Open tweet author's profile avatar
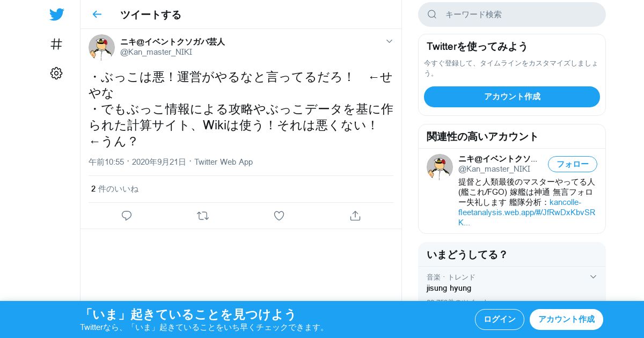Image resolution: width=644 pixels, height=338 pixels. 101,47
